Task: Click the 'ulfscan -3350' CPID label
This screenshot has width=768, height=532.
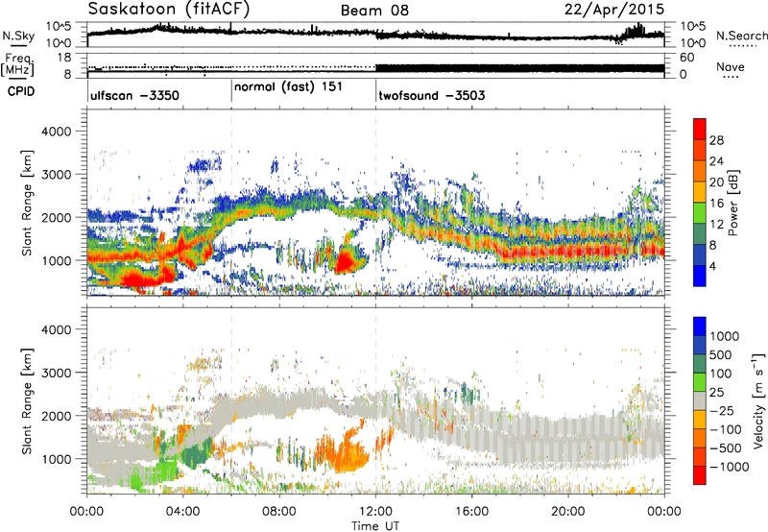Action: pos(134,95)
